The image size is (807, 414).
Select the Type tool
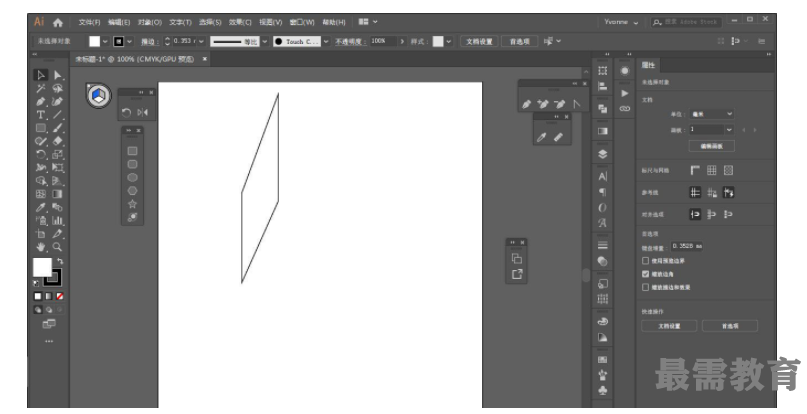tap(41, 115)
